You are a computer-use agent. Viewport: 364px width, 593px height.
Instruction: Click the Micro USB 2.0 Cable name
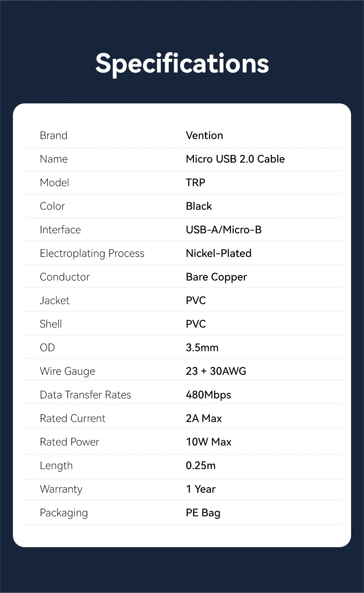point(235,159)
